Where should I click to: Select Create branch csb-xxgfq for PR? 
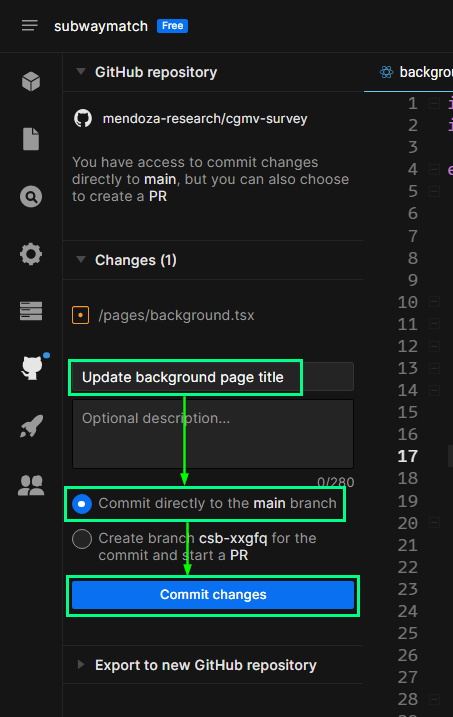pos(82,539)
